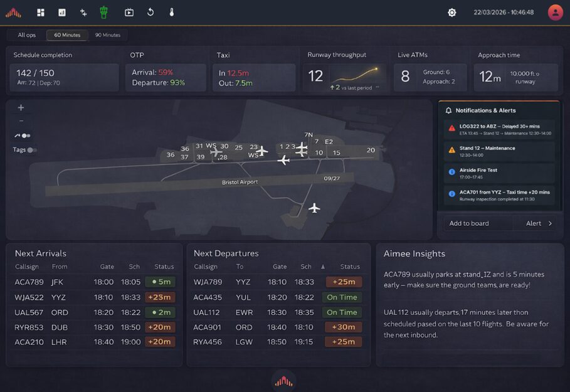Select arrival row WJA522 from YYZ
570x392 pixels.
click(x=95, y=297)
